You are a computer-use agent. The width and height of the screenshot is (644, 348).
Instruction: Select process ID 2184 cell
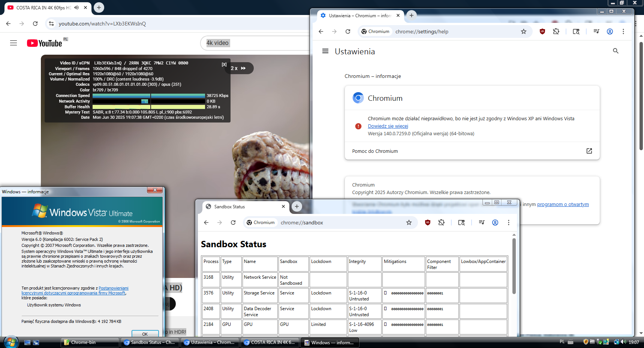coord(211,327)
